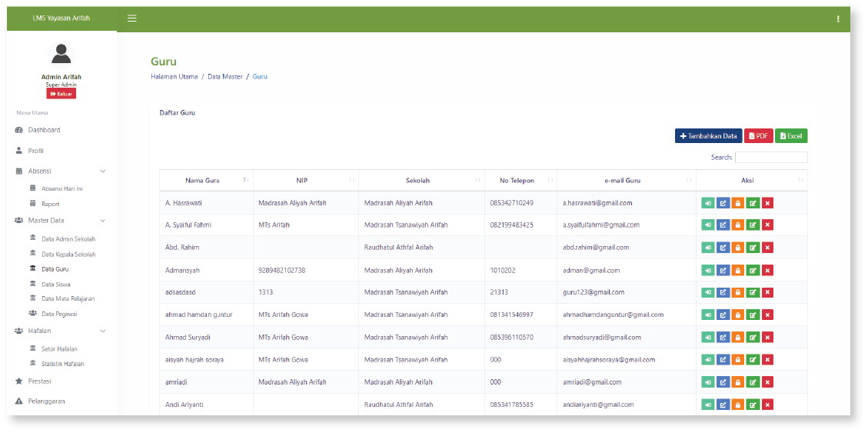Click the green edit icon for A. Hasrawati
868x433 pixels.
(753, 203)
